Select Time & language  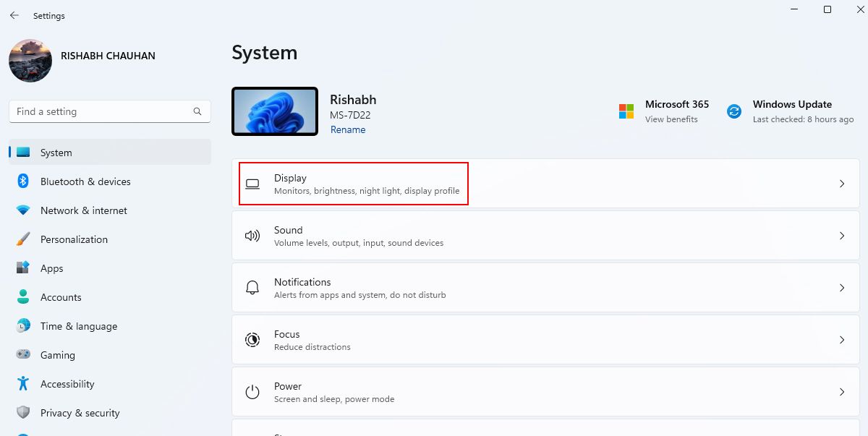click(x=78, y=326)
